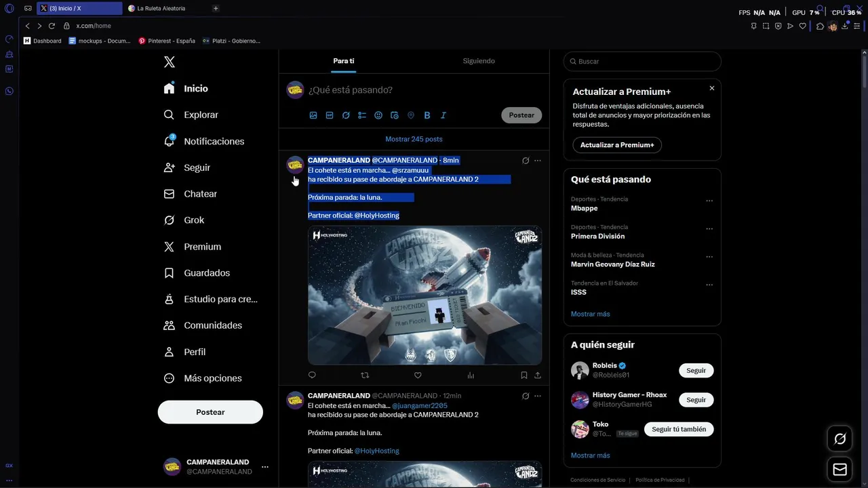Open the browser downloads icon
Image resolution: width=868 pixels, height=488 pixels.
[x=845, y=26]
